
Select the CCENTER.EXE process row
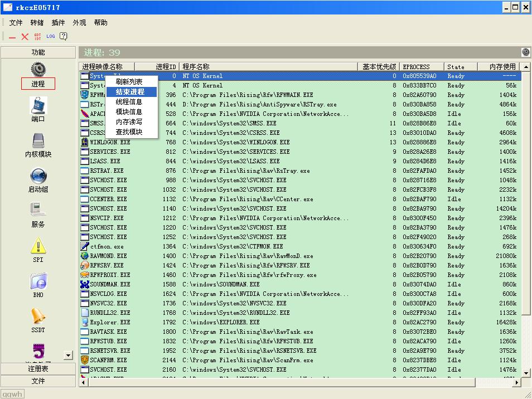[300, 199]
